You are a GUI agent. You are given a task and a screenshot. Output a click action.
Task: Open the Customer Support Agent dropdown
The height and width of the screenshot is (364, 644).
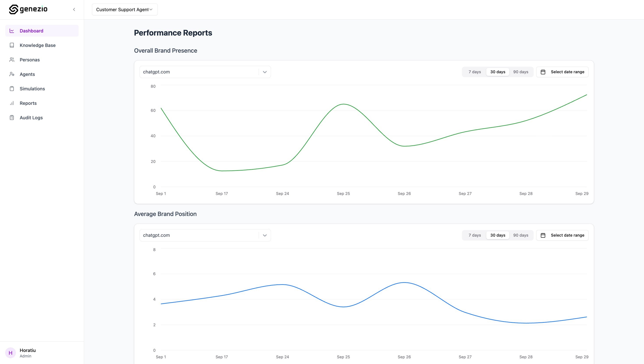pos(124,9)
